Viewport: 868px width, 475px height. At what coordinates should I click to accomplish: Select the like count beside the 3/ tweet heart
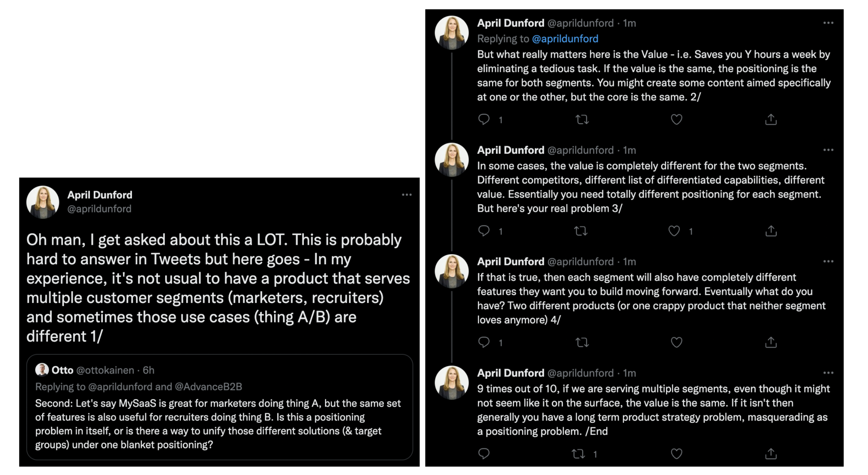(x=691, y=231)
